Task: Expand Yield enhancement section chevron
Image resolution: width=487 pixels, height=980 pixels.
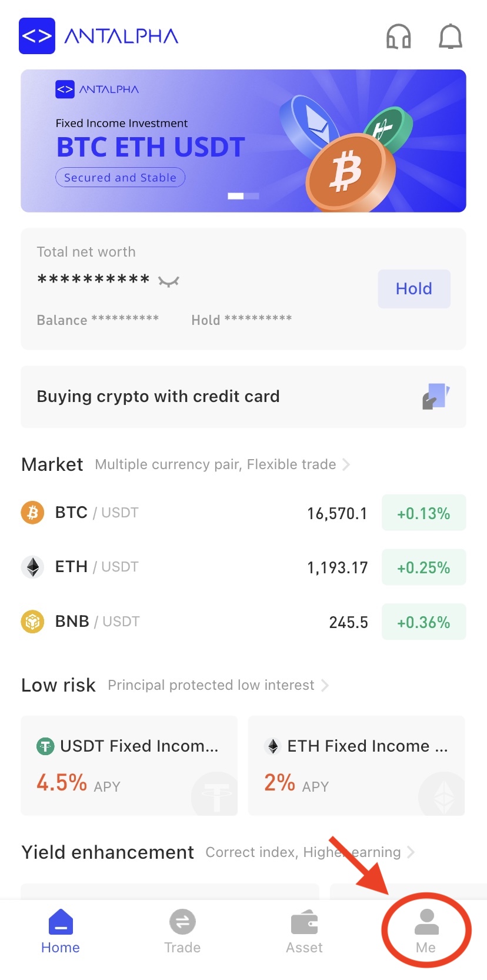Action: coord(411,852)
